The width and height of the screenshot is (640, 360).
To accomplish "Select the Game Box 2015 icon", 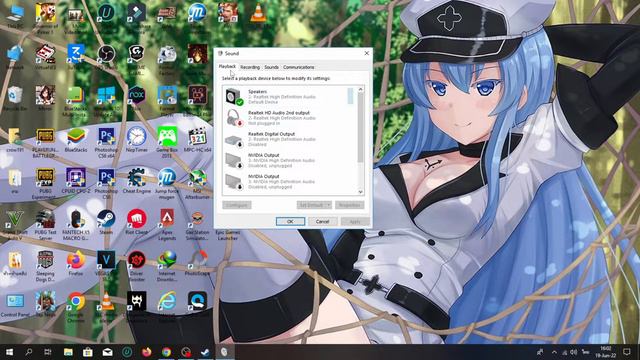I will click(167, 142).
